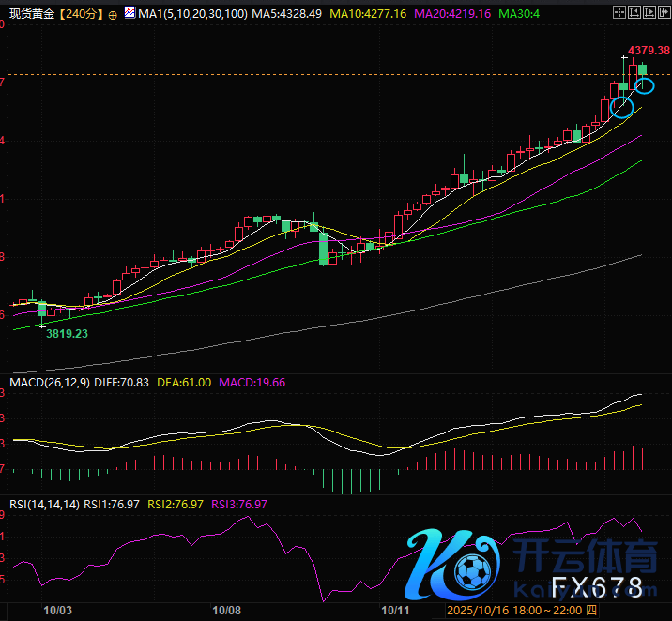Click the 10/08 date on time axis
The image size is (672, 621).
point(227,610)
